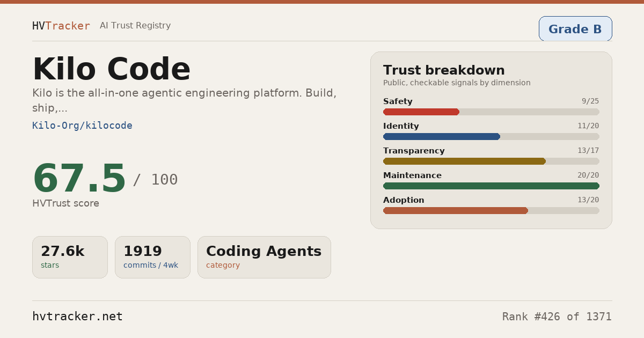Click the 27.6k stars card

[x=70, y=257]
